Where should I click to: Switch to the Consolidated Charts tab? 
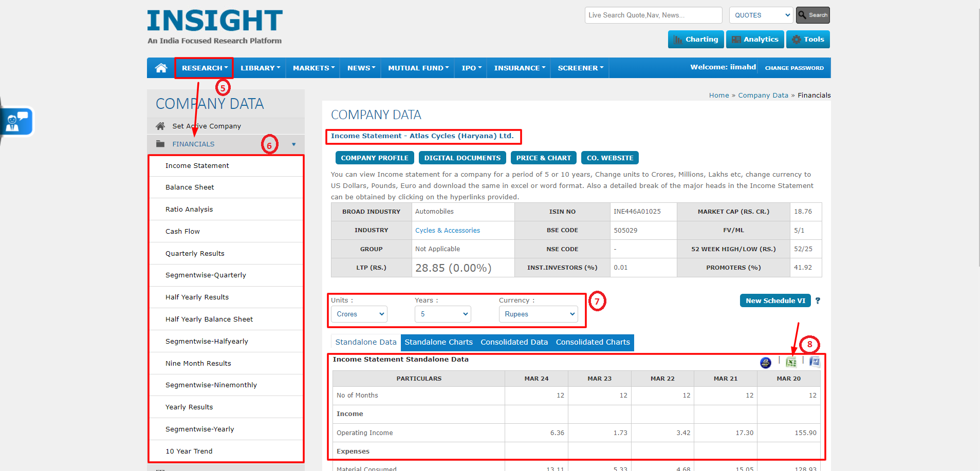click(593, 342)
